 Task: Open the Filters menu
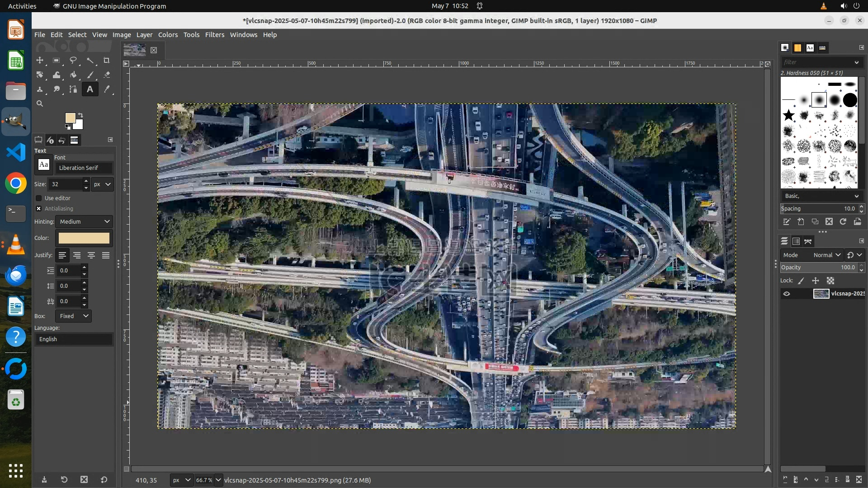[214, 35]
